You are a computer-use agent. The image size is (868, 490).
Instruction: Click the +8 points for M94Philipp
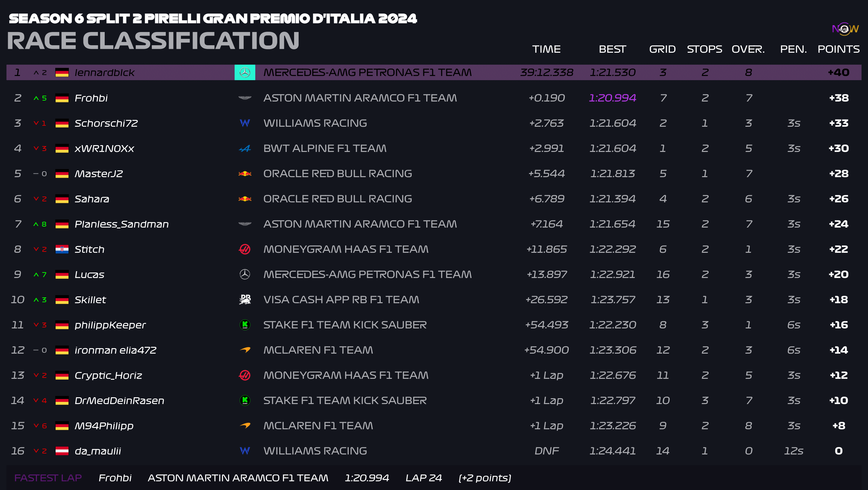tap(839, 426)
